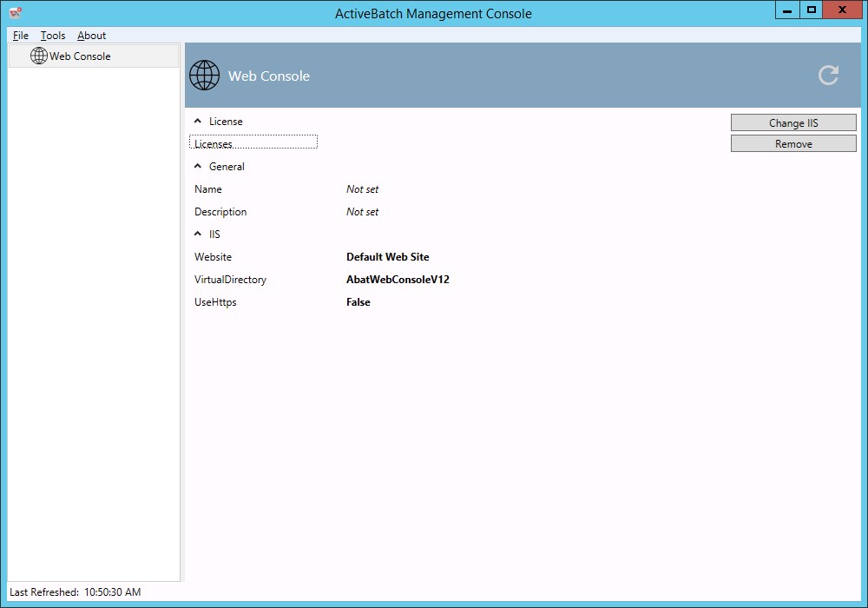Click the small globe icon in sidebar
Image resolution: width=868 pixels, height=608 pixels.
click(x=39, y=56)
